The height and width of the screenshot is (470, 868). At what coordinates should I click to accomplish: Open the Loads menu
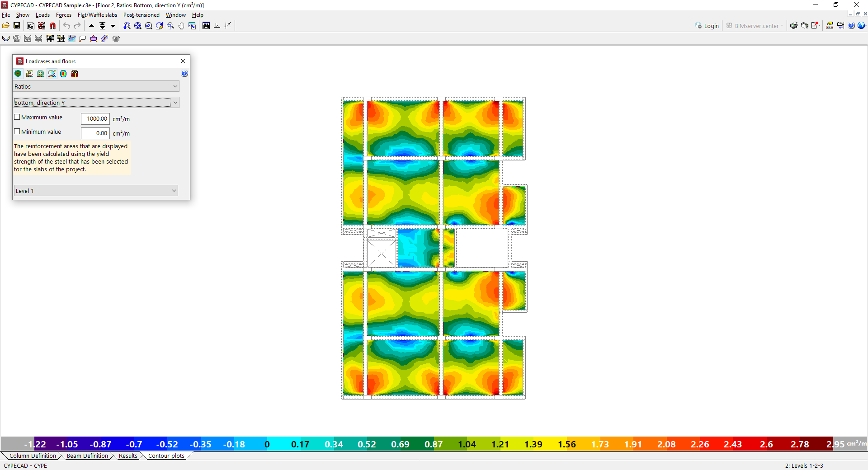(42, 15)
